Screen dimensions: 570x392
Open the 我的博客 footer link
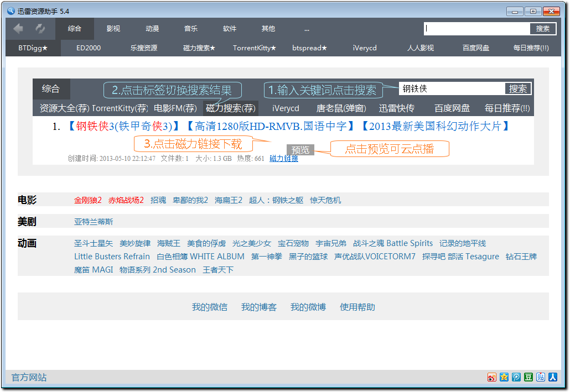coord(259,307)
